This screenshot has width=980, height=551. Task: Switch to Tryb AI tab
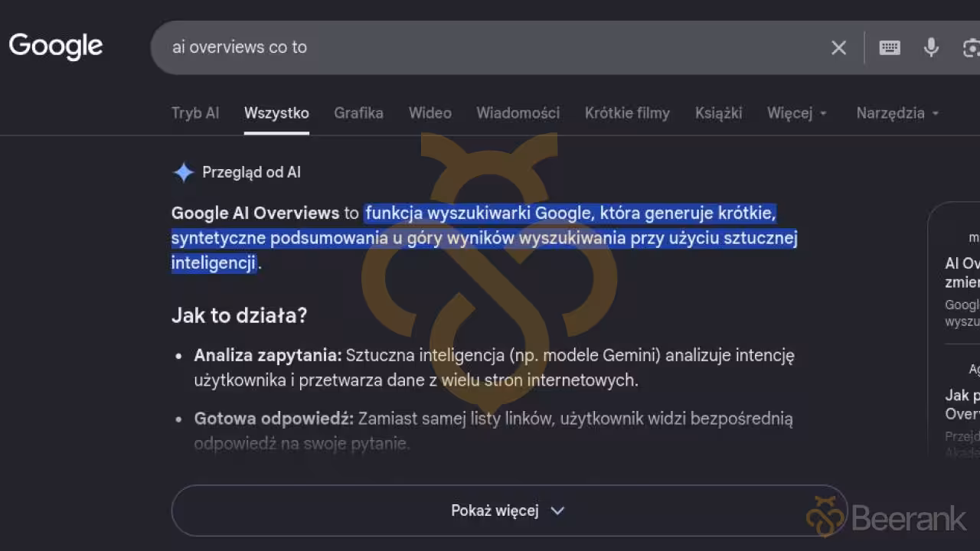[195, 113]
